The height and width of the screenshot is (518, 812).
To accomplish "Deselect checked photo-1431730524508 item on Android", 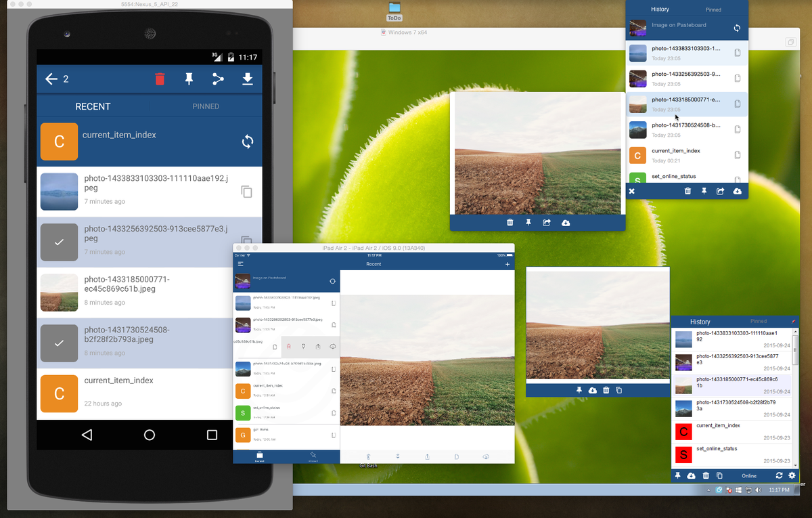I will click(59, 343).
